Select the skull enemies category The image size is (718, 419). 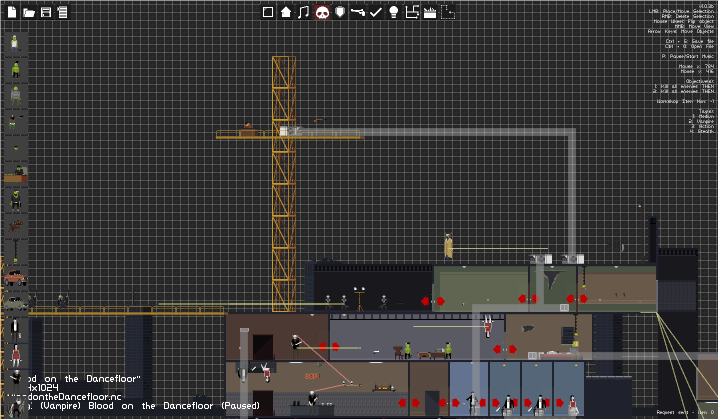click(x=322, y=12)
